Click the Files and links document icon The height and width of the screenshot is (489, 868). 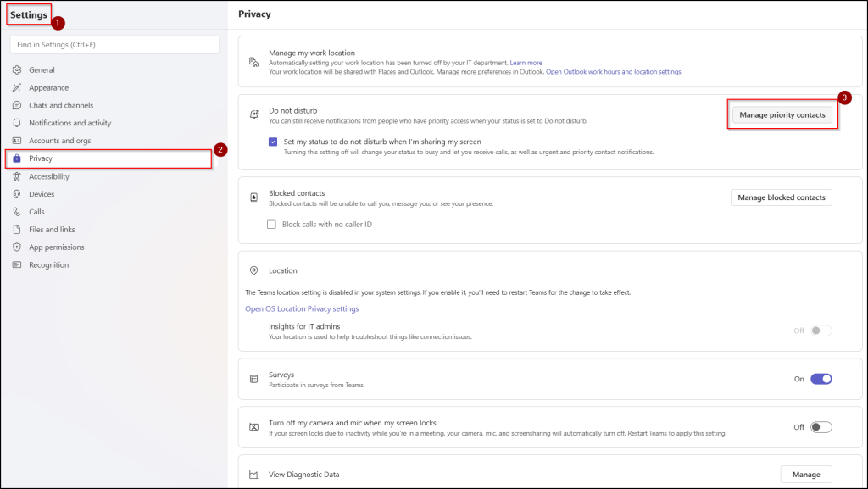pos(17,230)
